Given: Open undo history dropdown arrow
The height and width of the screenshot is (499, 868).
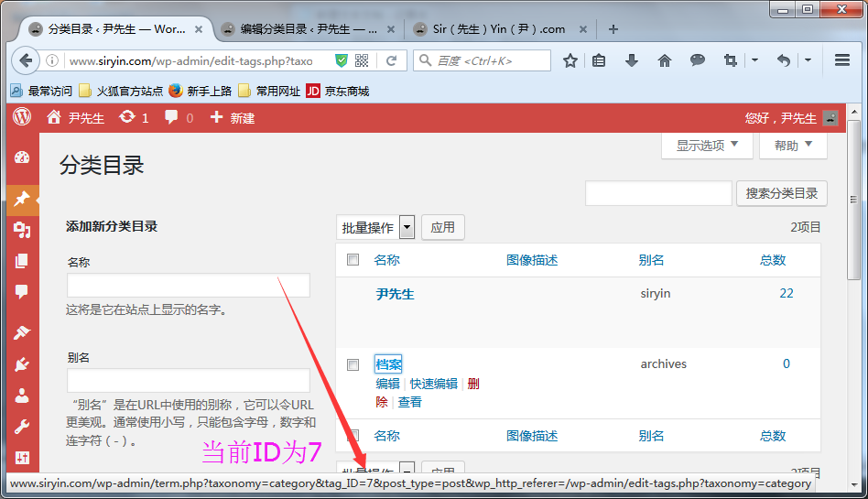Looking at the screenshot, I should pyautogui.click(x=808, y=60).
